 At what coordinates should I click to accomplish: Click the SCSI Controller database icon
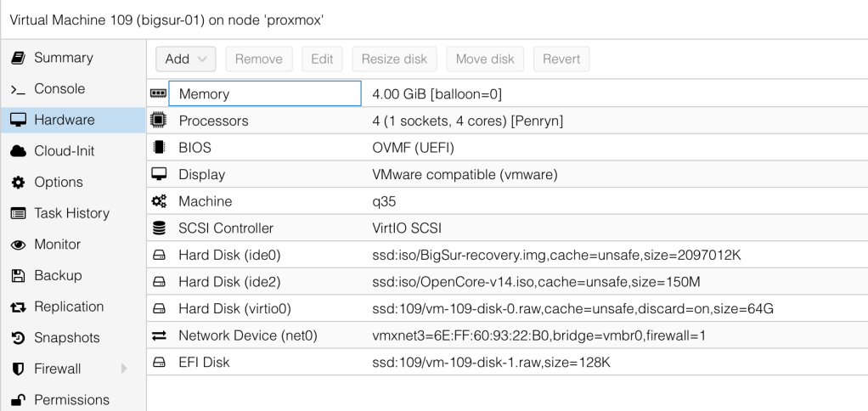[158, 228]
